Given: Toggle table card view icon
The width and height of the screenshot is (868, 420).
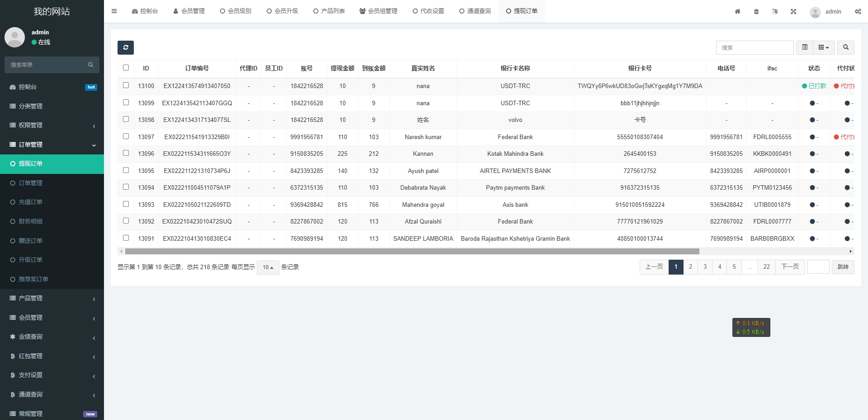Looking at the screenshot, I should pos(805,47).
